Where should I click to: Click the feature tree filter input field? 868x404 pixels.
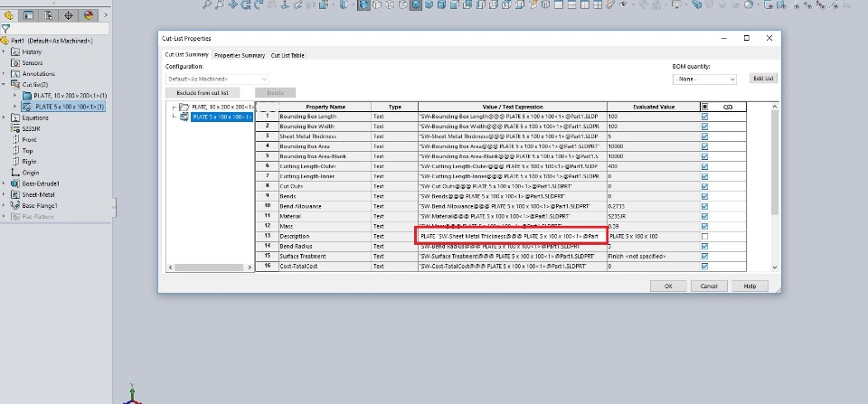click(60, 29)
